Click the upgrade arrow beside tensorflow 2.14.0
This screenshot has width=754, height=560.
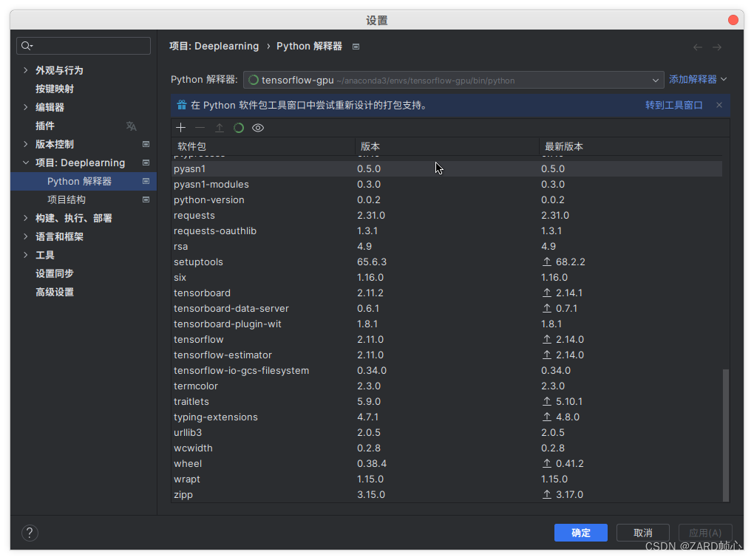[547, 339]
